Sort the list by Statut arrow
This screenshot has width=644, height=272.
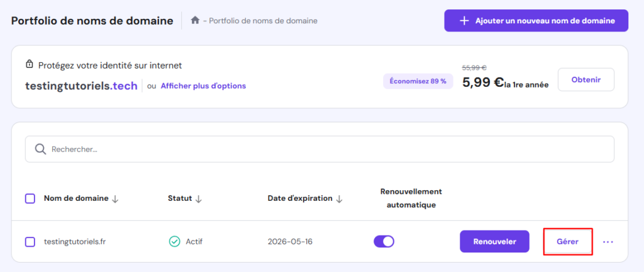click(x=199, y=199)
